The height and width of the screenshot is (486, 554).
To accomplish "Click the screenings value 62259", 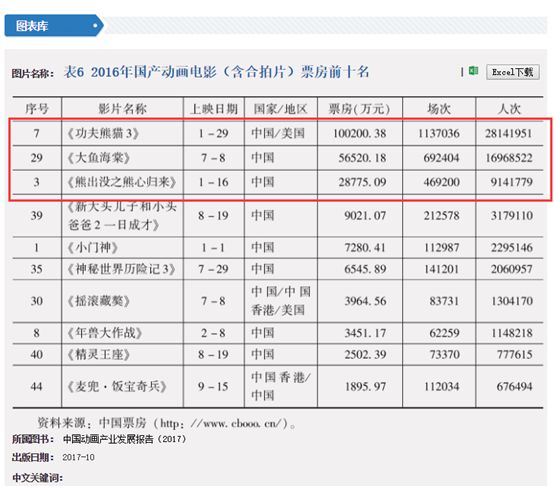I will coord(444,333).
